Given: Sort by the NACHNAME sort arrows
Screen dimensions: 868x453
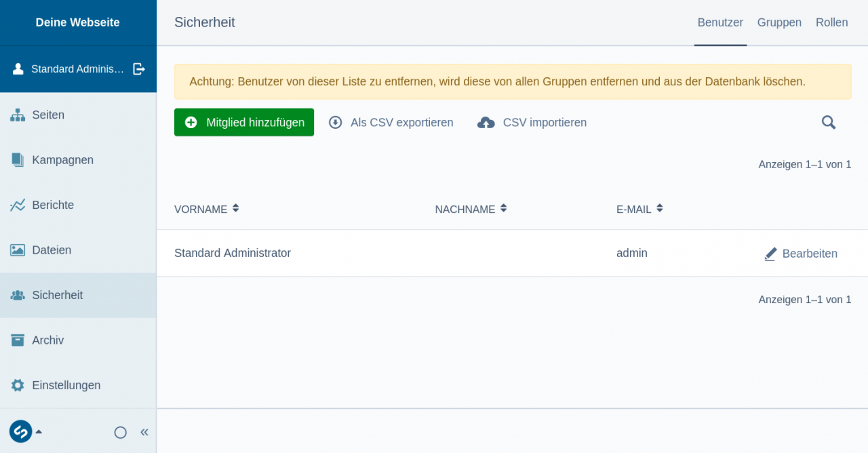Looking at the screenshot, I should point(503,208).
